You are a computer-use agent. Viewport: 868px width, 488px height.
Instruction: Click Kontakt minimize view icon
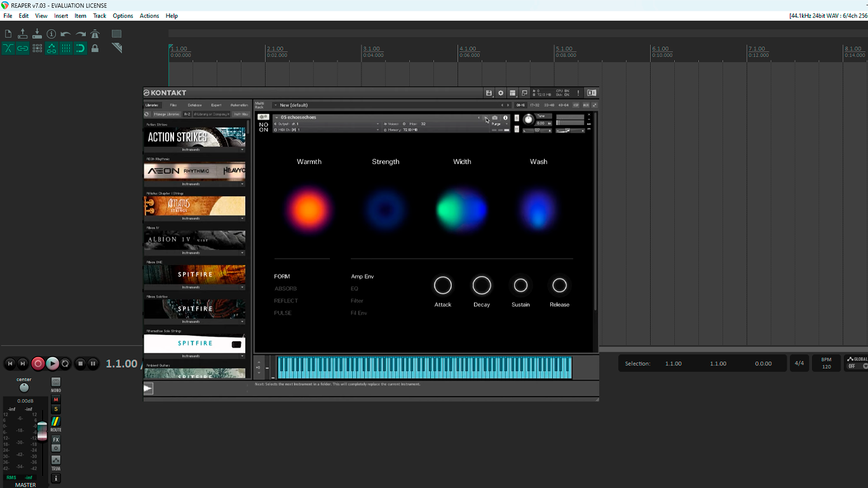524,93
